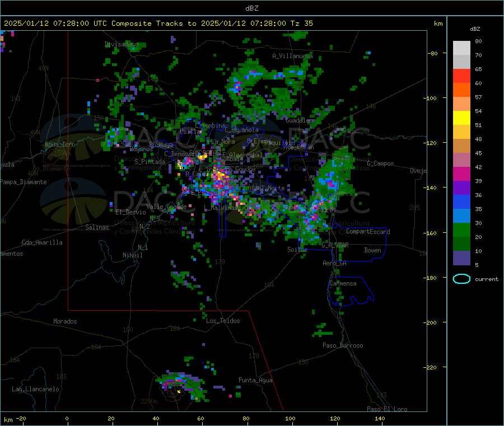Click the El_Desvio map label
Image resolution: width=504 pixels, height=426 pixels.
pos(131,212)
